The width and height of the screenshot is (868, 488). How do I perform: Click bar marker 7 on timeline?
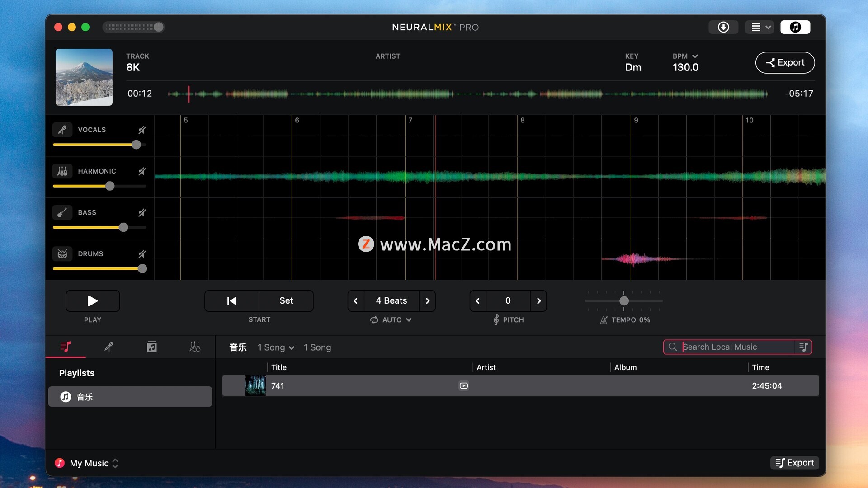pos(410,120)
